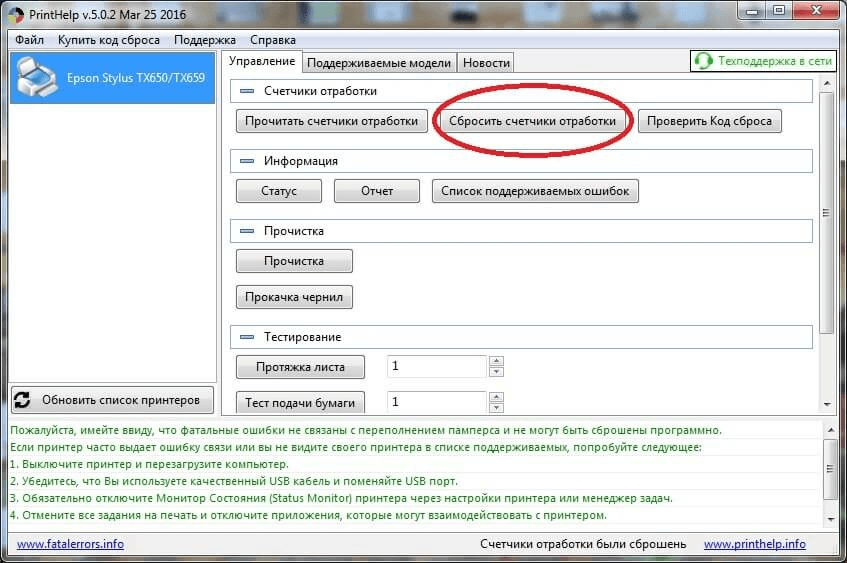
Task: Open Список поддерживаемых ошибок
Action: pyautogui.click(x=535, y=191)
